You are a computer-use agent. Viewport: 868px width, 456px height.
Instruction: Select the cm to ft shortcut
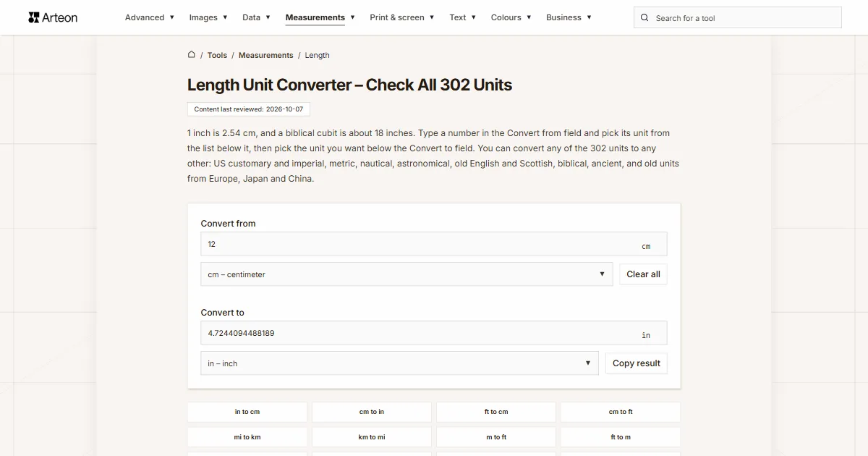pyautogui.click(x=621, y=412)
